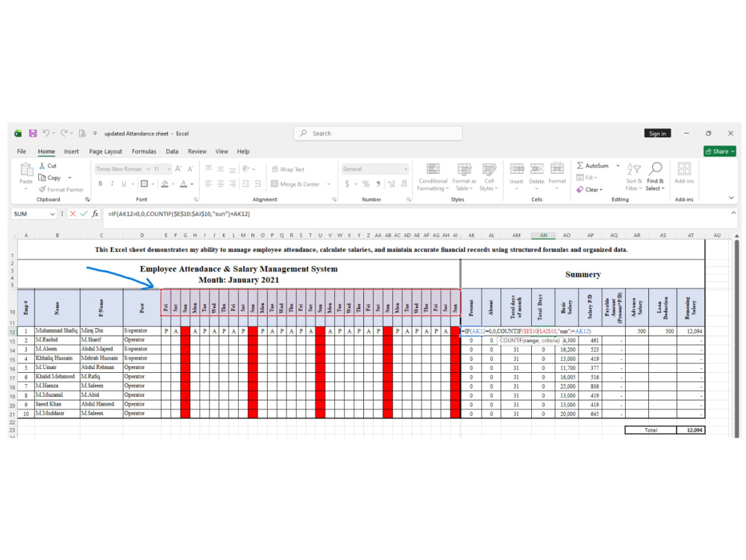Viewport: 746px width, 560px height.
Task: Open Fill Color dropdown arrow
Action: pos(173,184)
